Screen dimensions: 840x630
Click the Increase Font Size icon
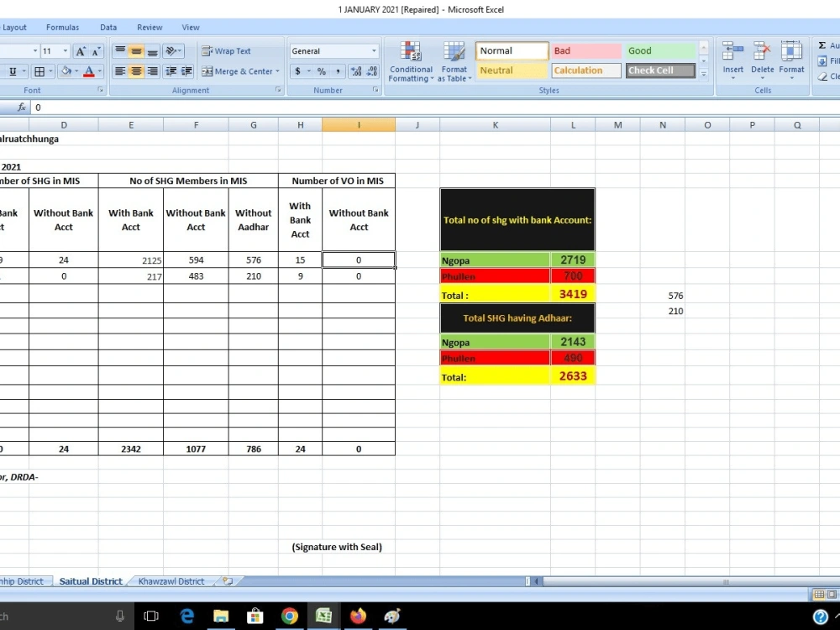[x=80, y=50]
